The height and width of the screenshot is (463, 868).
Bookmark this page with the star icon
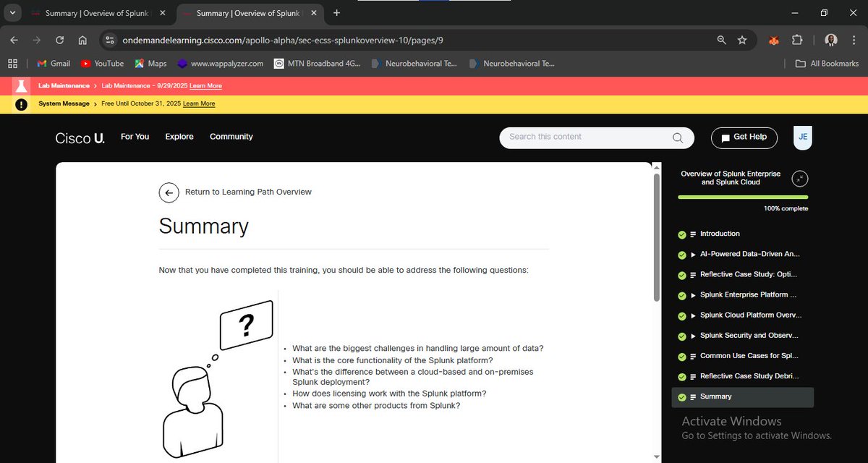(x=742, y=41)
